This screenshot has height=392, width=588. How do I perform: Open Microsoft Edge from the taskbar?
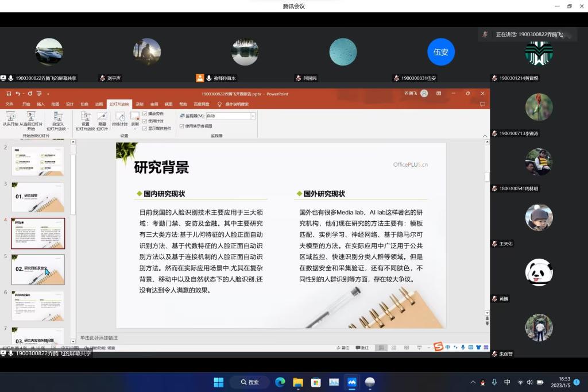tap(280, 382)
